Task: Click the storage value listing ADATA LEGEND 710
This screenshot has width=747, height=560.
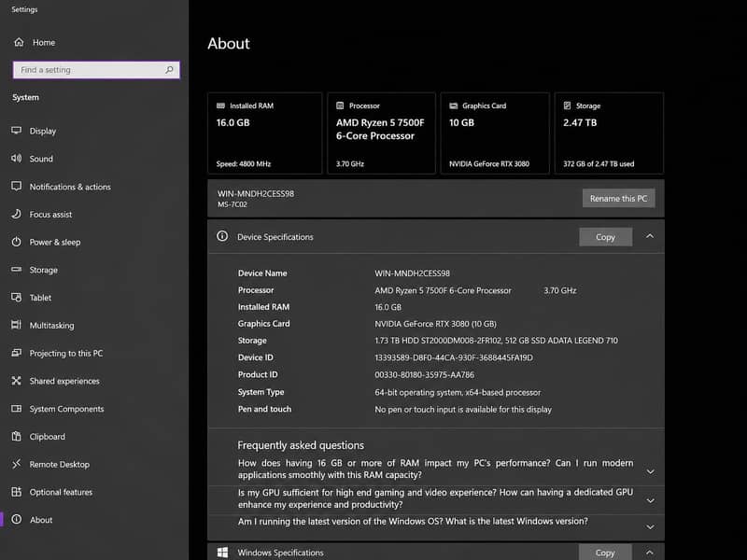Action: 496,341
